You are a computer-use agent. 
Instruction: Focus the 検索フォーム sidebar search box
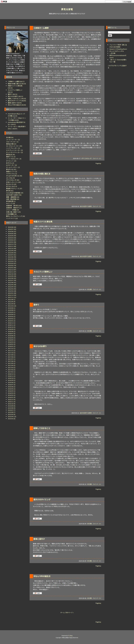[x=119, y=32]
